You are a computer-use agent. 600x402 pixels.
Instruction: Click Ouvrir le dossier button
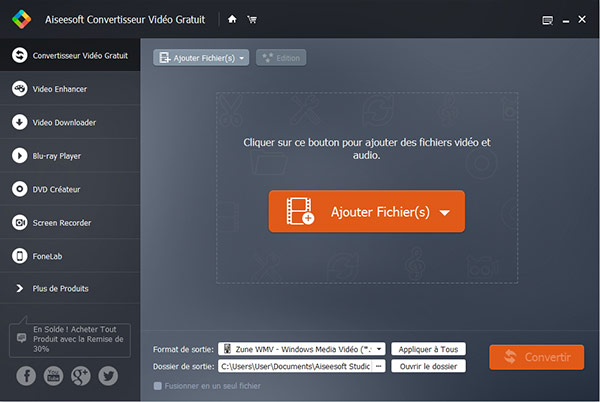pyautogui.click(x=428, y=366)
